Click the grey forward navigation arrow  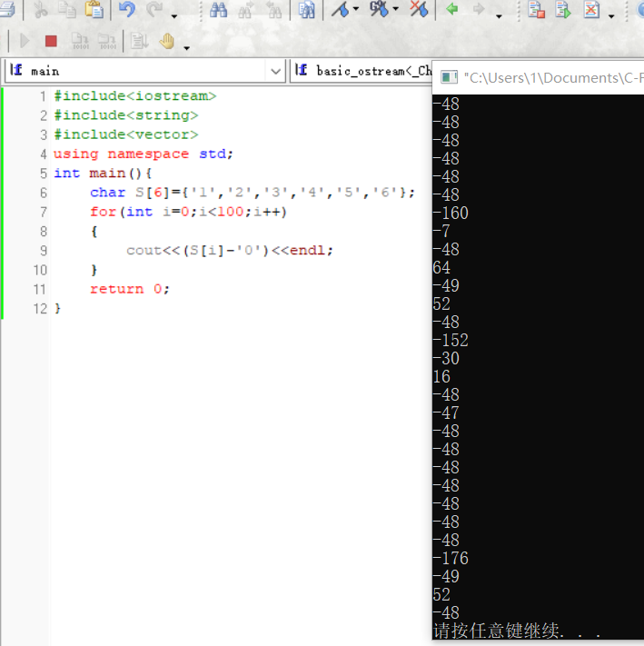click(479, 9)
